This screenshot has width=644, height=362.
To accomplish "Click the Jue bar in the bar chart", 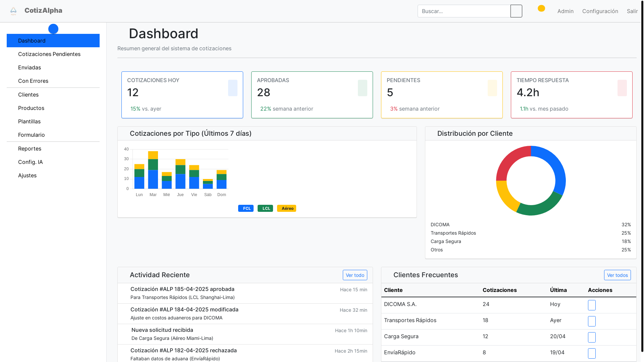I will (x=180, y=174).
